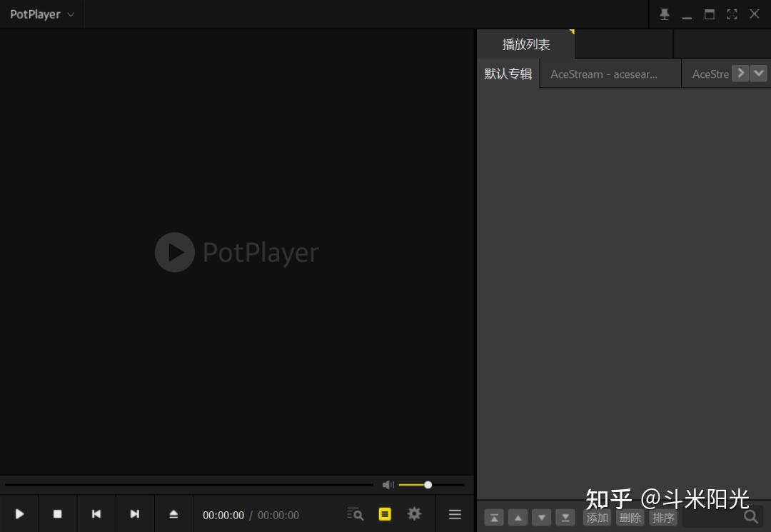Adjust the yellow volume slider
The height and width of the screenshot is (532, 771).
(x=431, y=485)
